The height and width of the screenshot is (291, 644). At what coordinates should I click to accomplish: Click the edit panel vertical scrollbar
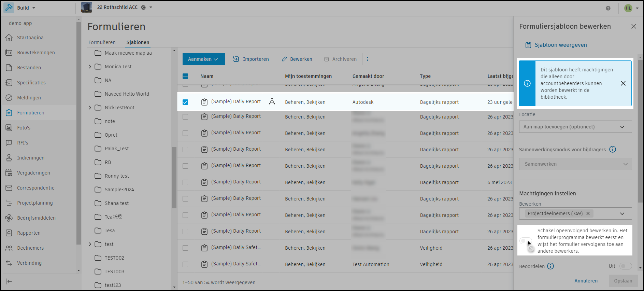[x=640, y=131]
